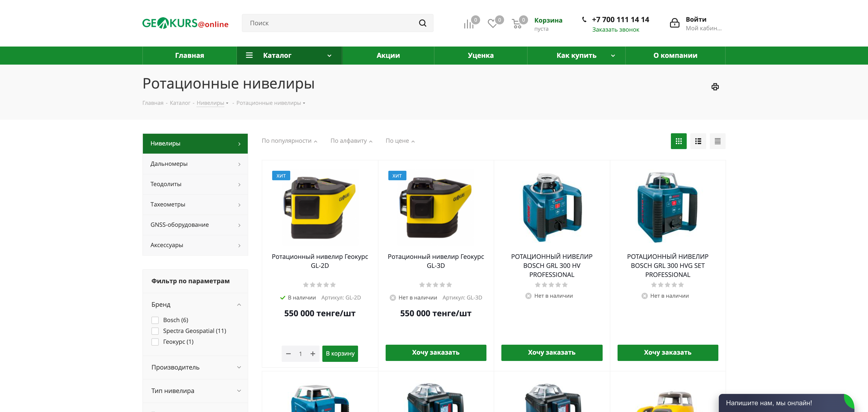Select Дальномеры in sidebar categories
Image resolution: width=868 pixels, height=412 pixels.
point(195,164)
